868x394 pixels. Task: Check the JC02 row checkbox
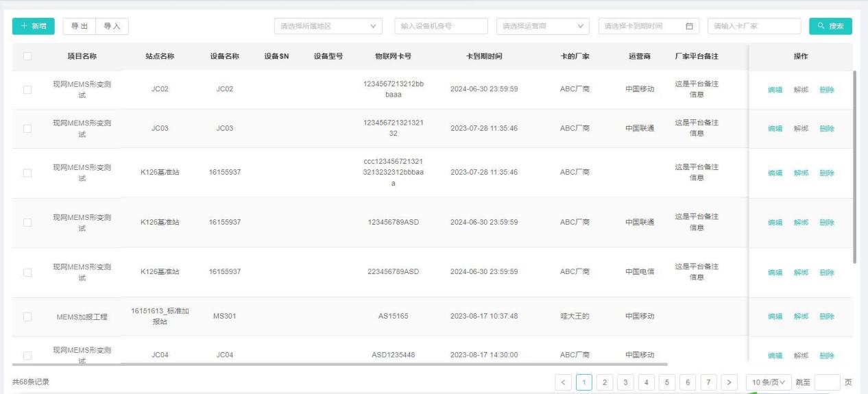point(28,90)
